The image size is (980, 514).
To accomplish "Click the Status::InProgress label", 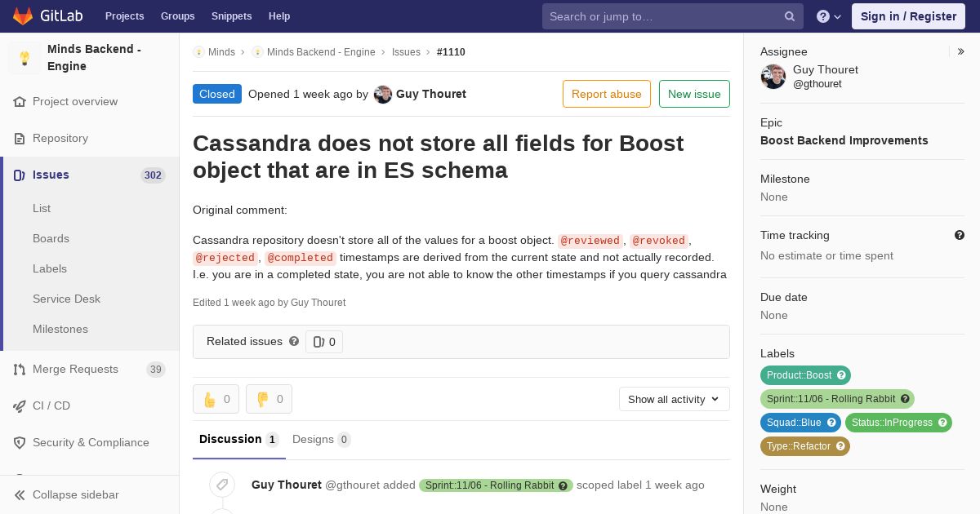I will point(892,423).
